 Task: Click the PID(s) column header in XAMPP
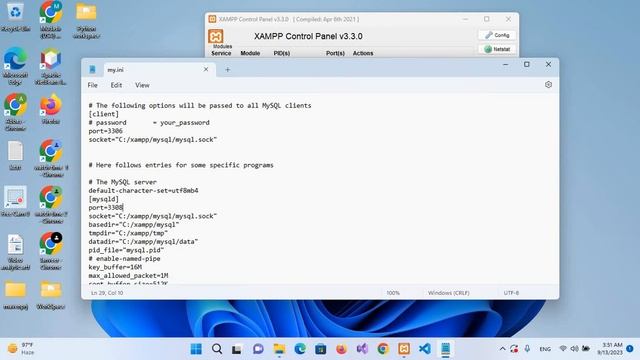pyautogui.click(x=282, y=53)
